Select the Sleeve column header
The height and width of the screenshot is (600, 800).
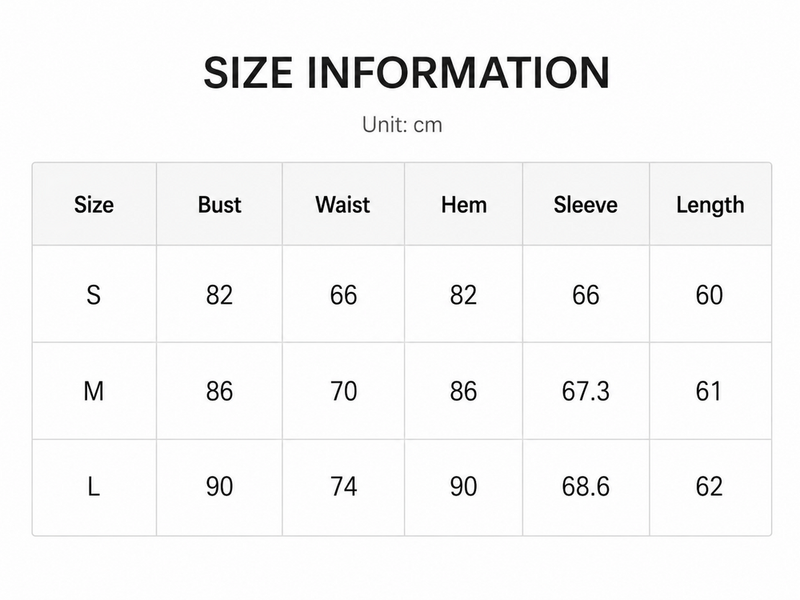coord(586,205)
